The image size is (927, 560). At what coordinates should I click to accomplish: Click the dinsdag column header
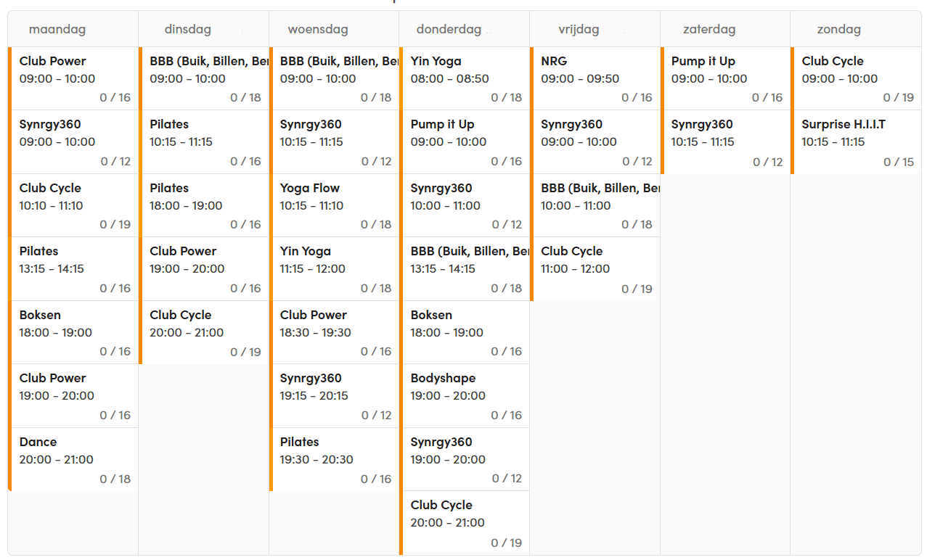point(188,30)
